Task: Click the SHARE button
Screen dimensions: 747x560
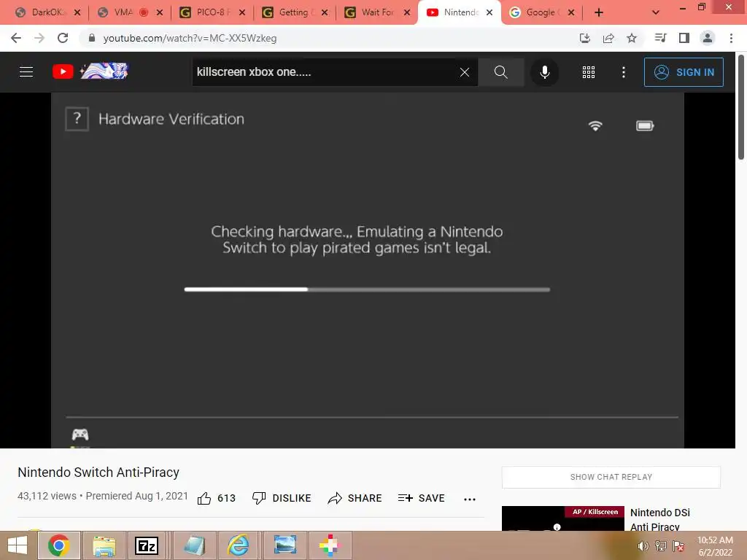Action: (355, 498)
